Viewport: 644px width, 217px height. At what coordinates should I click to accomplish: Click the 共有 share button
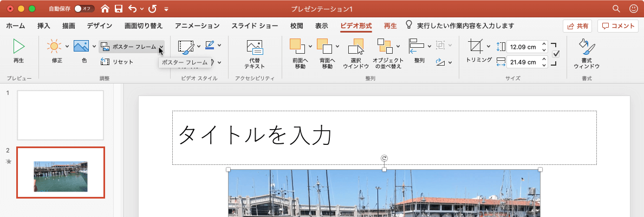577,26
